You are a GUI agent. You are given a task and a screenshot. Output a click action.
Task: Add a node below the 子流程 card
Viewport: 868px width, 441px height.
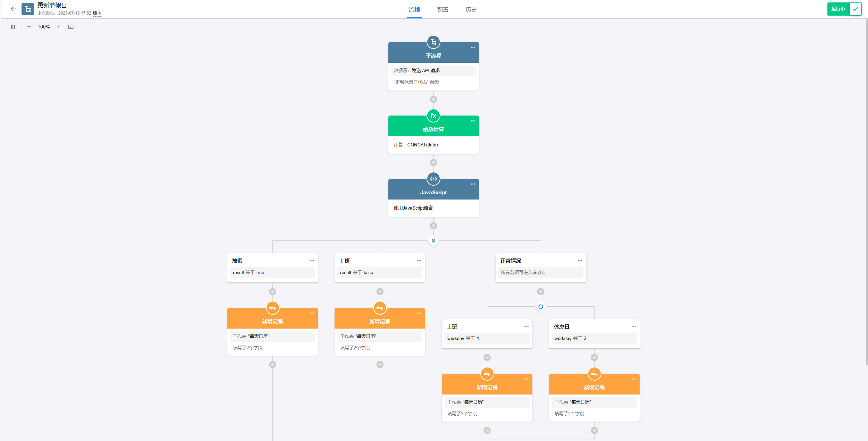click(433, 100)
